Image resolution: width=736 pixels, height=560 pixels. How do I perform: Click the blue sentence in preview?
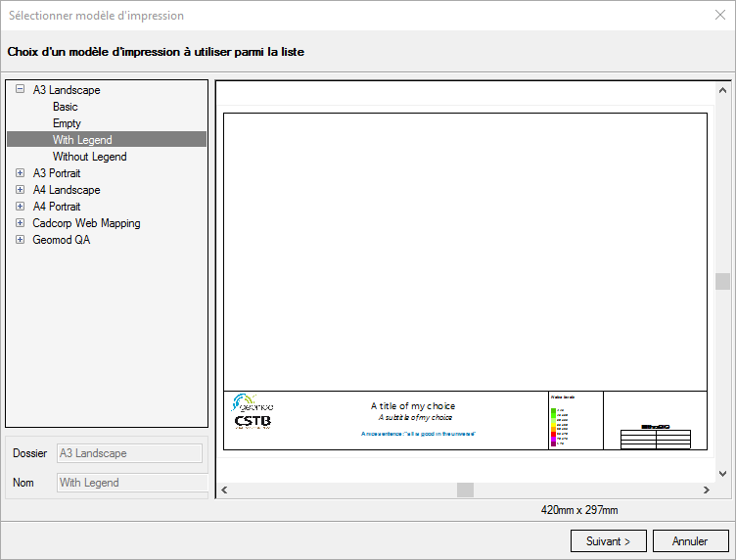point(418,434)
